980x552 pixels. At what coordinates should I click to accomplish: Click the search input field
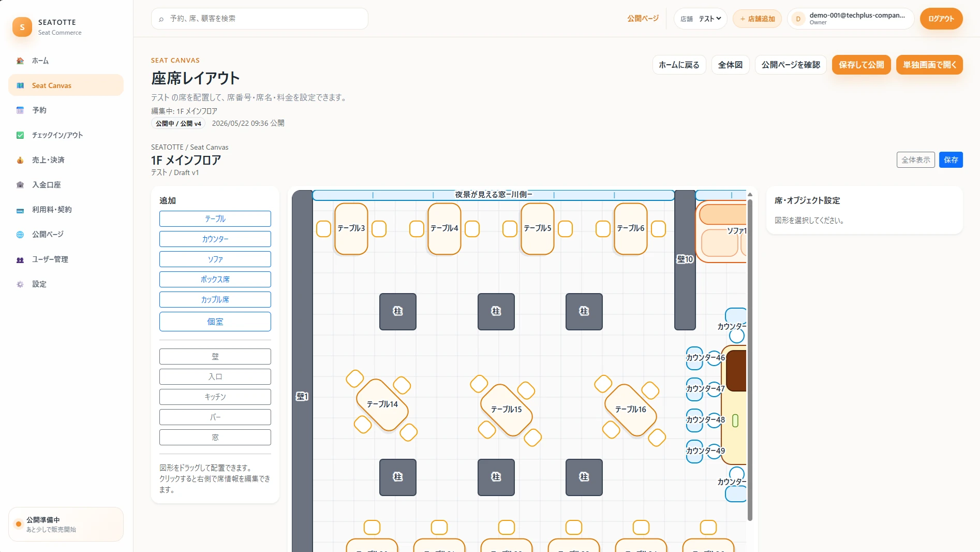(260, 19)
